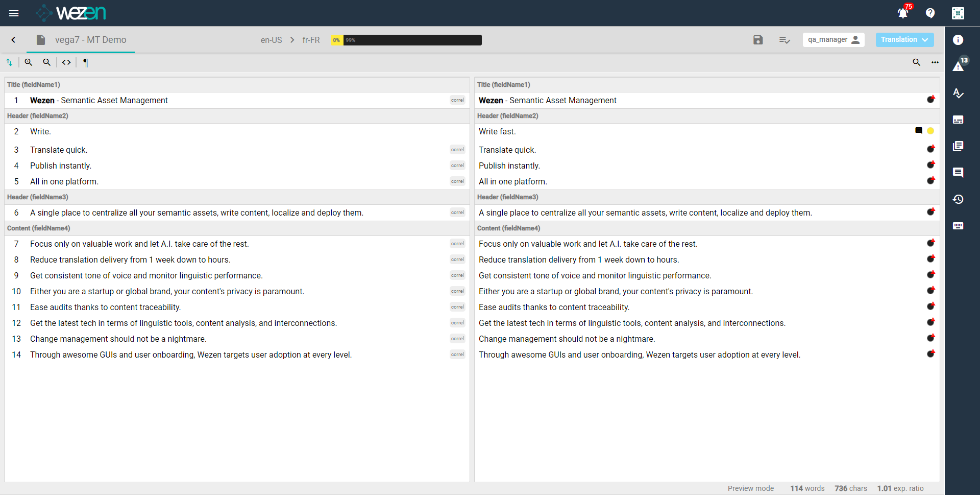Viewport: 980px width, 495px height.
Task: Open the revision history panel
Action: point(958,199)
